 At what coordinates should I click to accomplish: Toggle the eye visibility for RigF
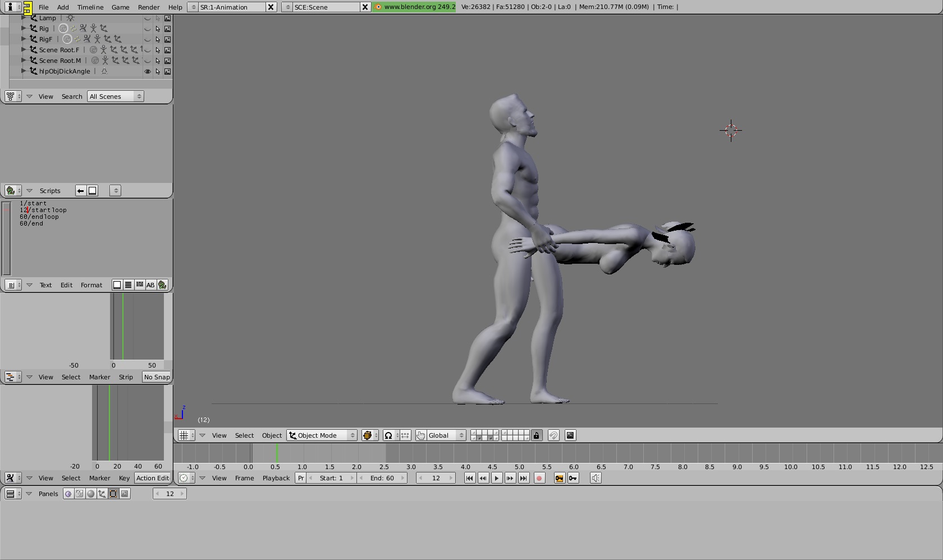[148, 39]
